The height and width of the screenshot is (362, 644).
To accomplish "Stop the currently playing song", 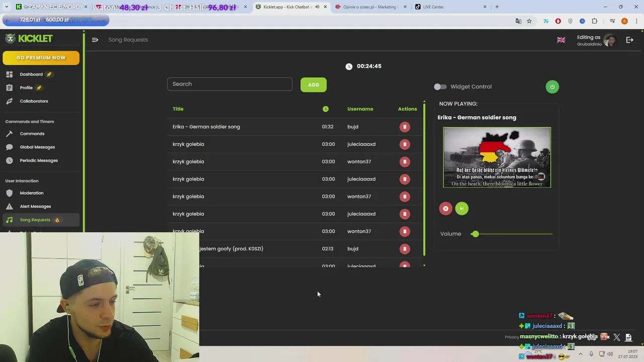I will click(446, 209).
